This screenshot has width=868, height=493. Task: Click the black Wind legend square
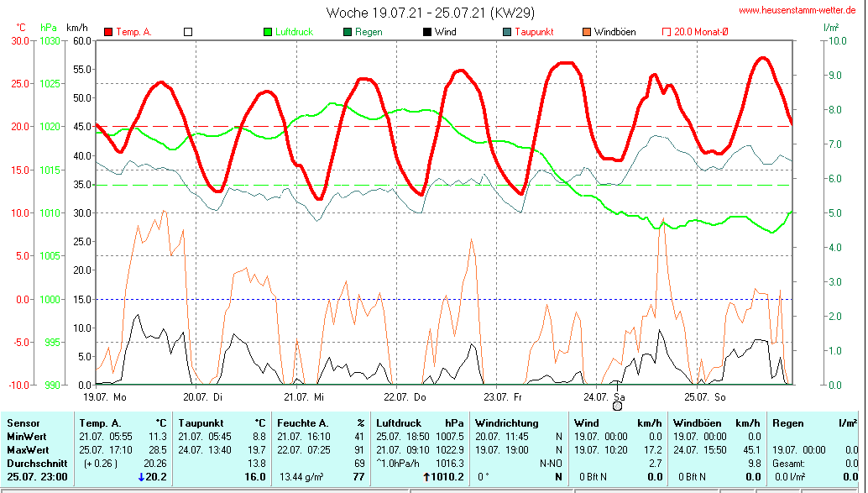tap(427, 32)
